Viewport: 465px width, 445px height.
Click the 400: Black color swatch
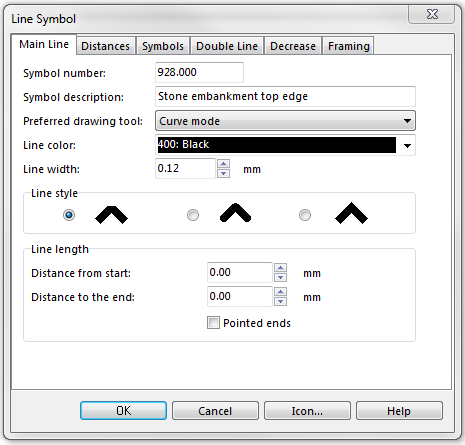click(x=277, y=145)
